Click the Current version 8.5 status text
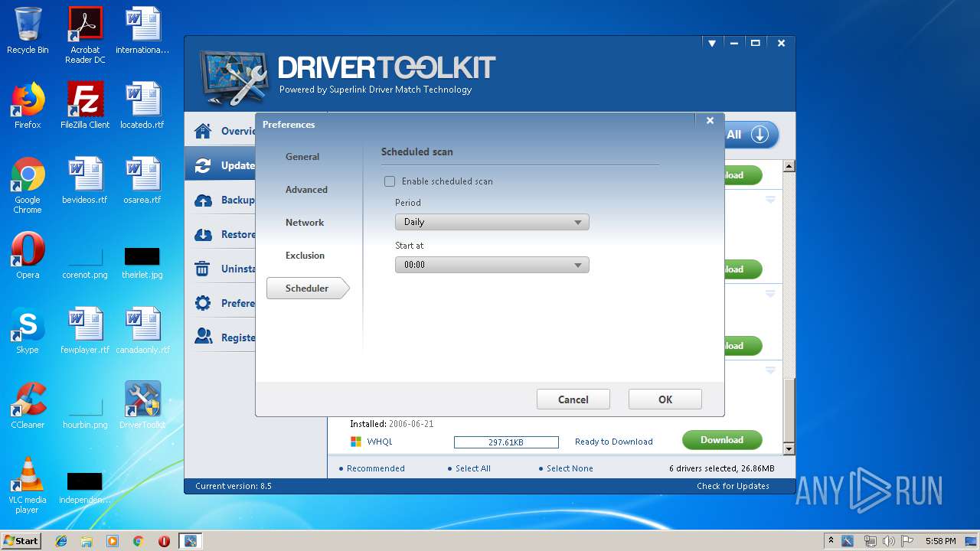Viewport: 980px width, 551px height. click(234, 486)
